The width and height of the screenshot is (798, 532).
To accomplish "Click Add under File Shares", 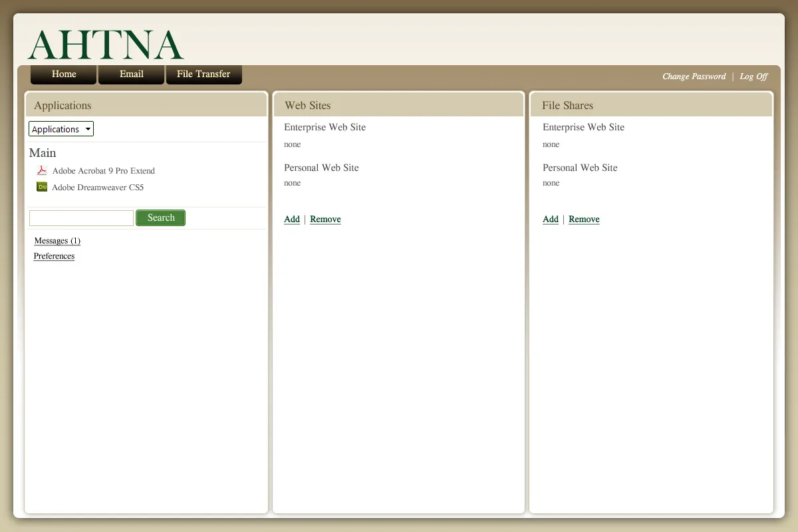I will [x=551, y=219].
